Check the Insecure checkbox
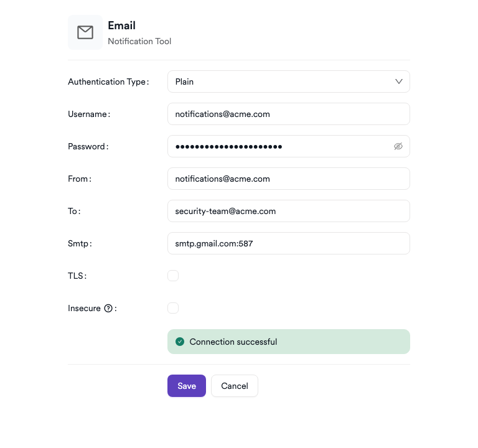The width and height of the screenshot is (478, 448). pos(173,308)
